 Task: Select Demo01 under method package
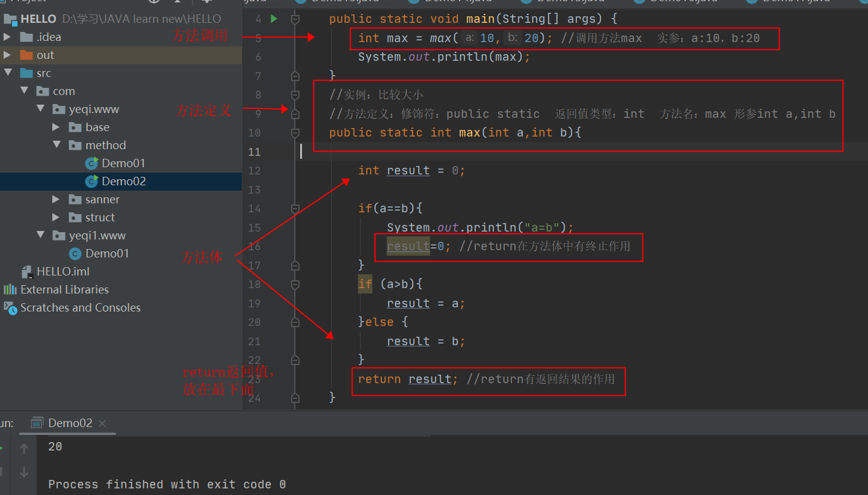121,163
